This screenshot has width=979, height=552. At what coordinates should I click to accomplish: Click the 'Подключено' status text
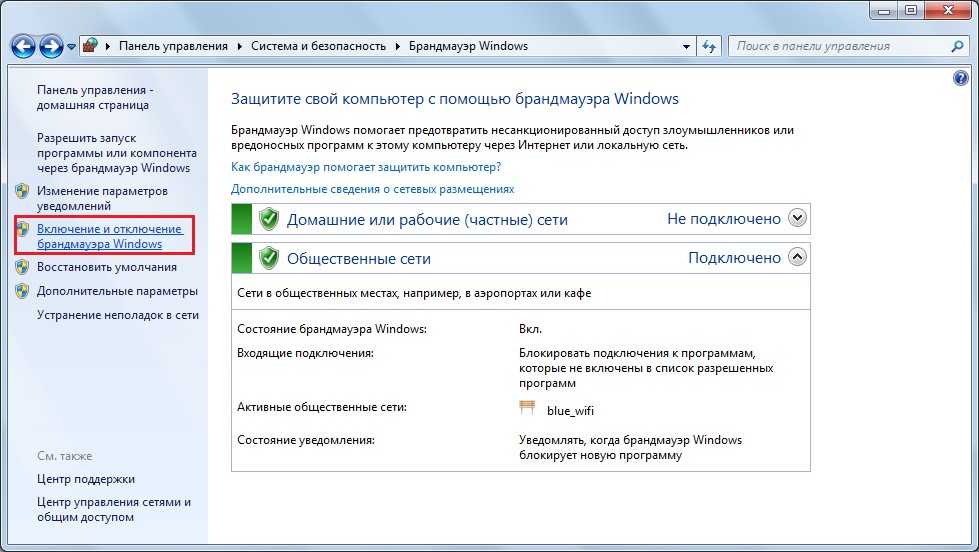pos(734,258)
